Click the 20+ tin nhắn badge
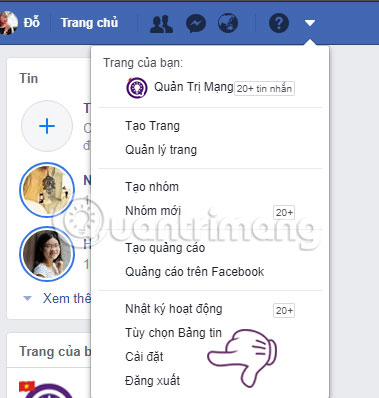 coord(264,89)
